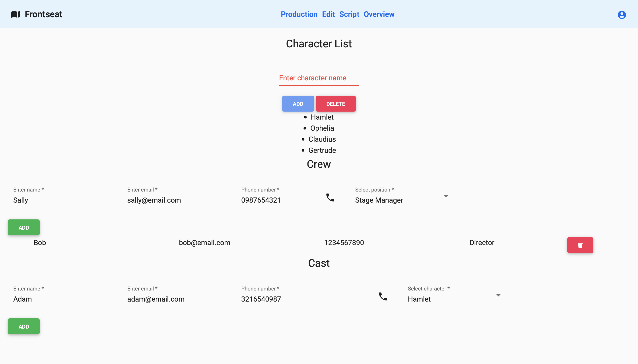Open the user account profile icon
This screenshot has height=364, width=638.
click(621, 15)
